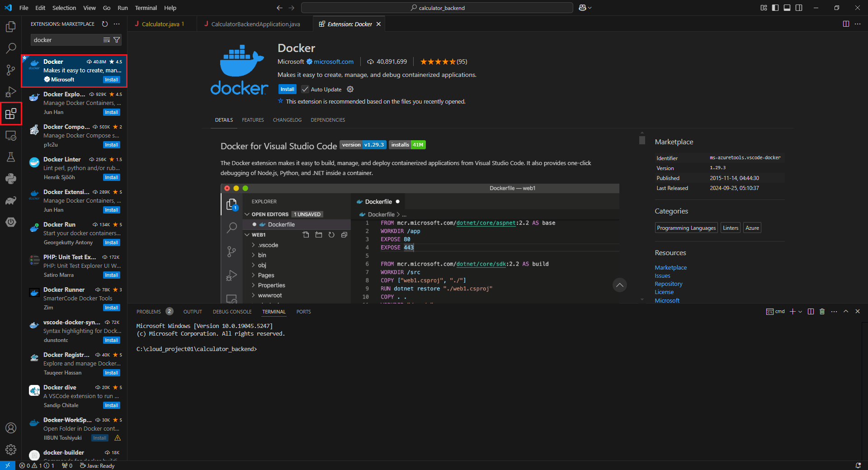Image resolution: width=868 pixels, height=470 pixels.
Task: Open the Explorer view in activity bar
Action: (x=11, y=27)
